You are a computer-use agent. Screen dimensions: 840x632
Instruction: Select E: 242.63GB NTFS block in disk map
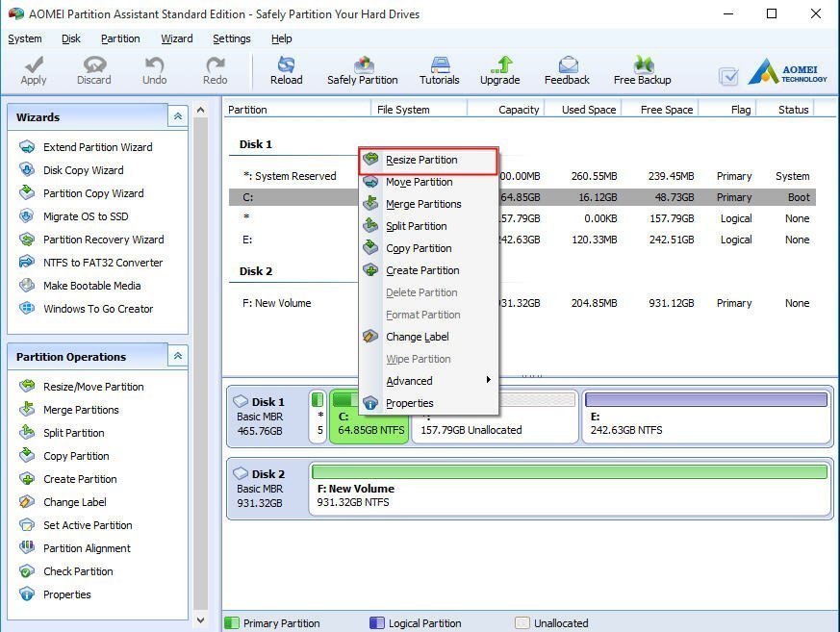705,417
